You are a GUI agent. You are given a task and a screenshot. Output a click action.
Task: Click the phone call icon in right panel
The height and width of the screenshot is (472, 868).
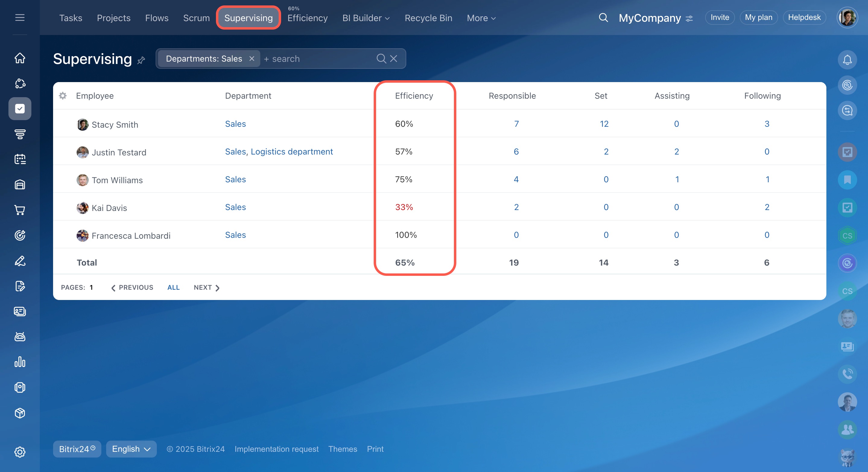[847, 374]
